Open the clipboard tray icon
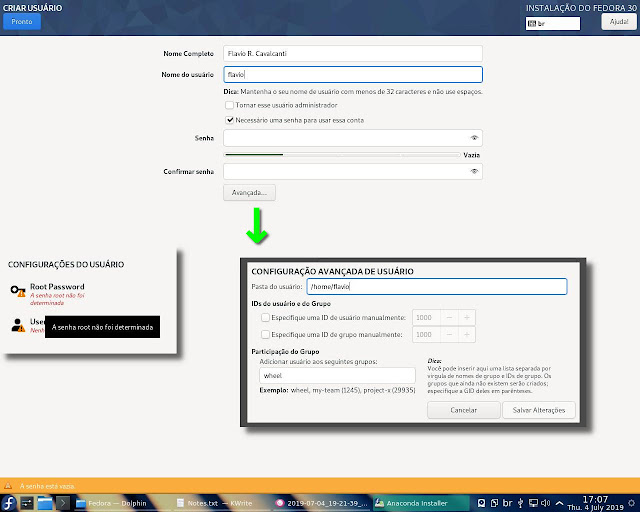 click(x=494, y=503)
